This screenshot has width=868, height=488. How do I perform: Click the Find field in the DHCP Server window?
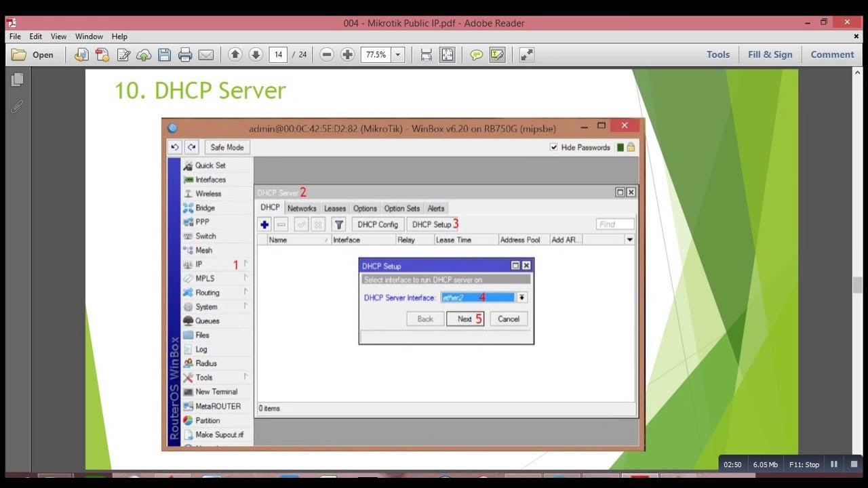point(616,224)
